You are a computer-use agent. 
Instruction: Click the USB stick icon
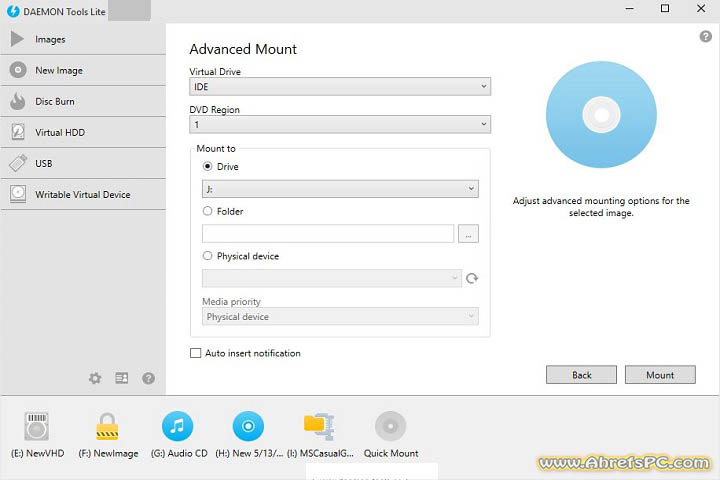click(x=18, y=163)
